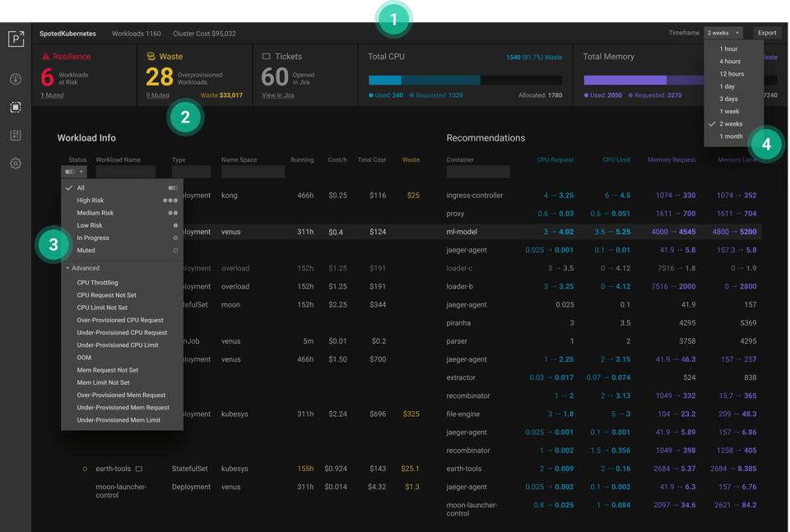This screenshot has width=790, height=532.
Task: Click the Tickets icon in summary card
Action: coord(266,57)
